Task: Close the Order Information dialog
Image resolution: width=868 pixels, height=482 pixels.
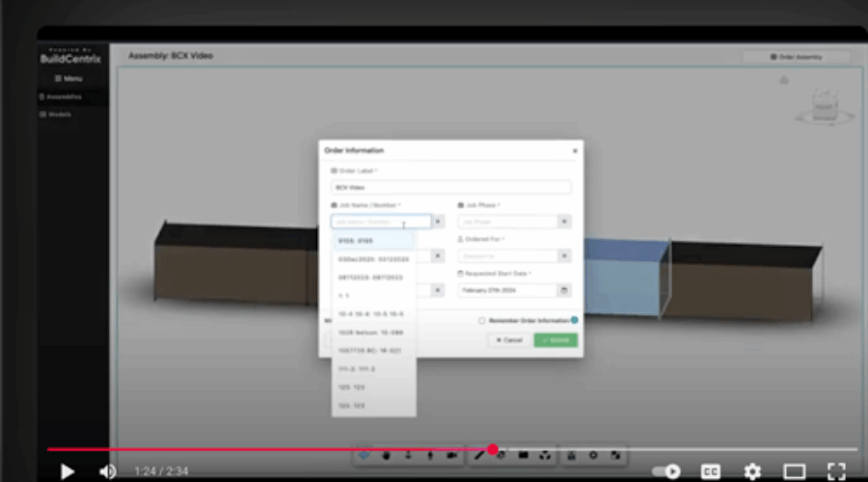Action: [575, 150]
